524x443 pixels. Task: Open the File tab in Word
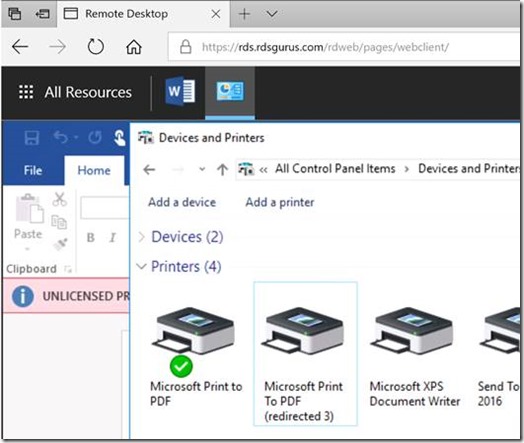[x=33, y=170]
